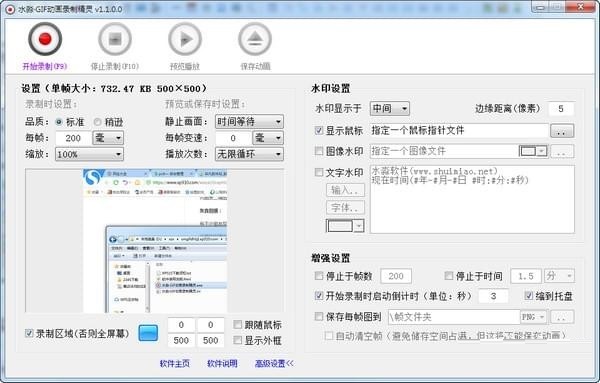600x383 pixels.
Task: Open the text watermark color swatch
Action: point(345,226)
